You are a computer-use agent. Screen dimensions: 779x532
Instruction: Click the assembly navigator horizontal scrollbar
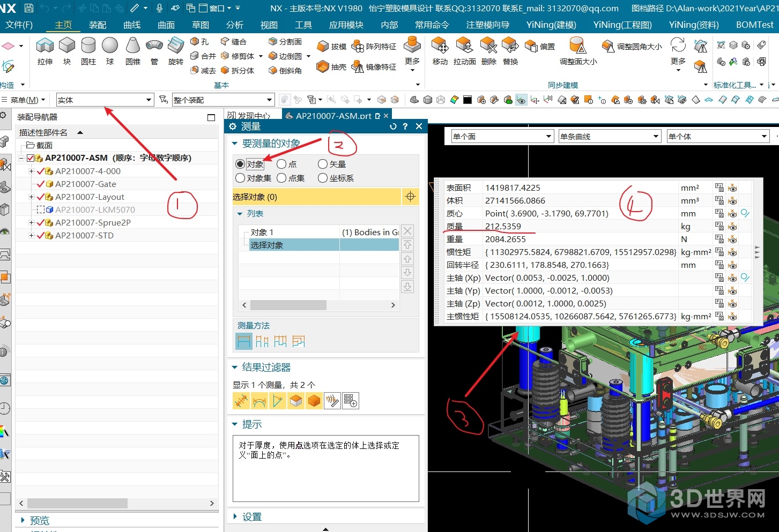[78, 503]
